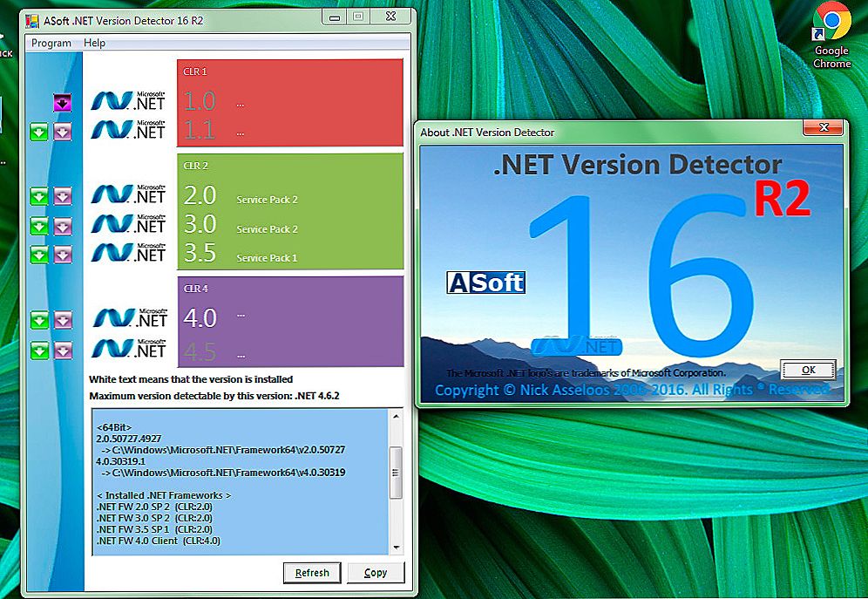The image size is (868, 599).
Task: Click the Microsoft .NET logo beside version 3.0
Action: (128, 224)
